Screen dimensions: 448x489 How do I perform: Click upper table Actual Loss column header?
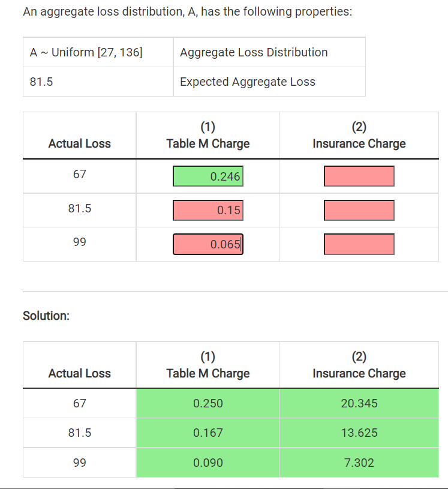(x=79, y=143)
